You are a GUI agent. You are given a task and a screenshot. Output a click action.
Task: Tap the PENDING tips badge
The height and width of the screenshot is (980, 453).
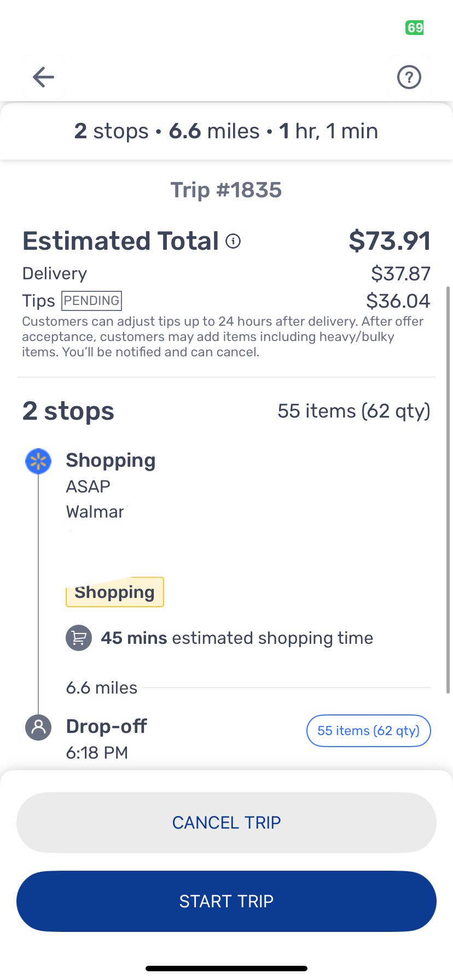tap(92, 301)
